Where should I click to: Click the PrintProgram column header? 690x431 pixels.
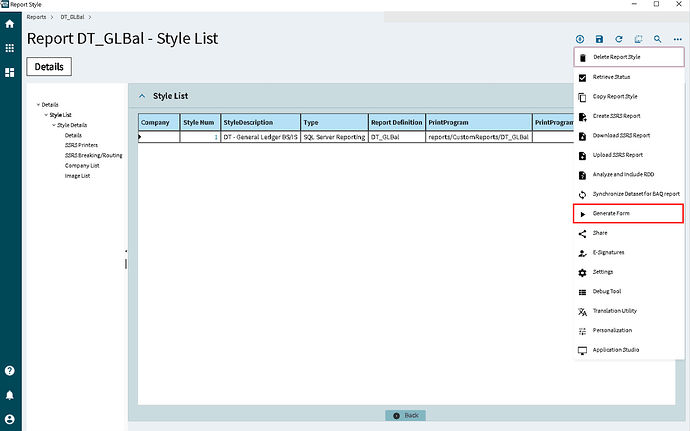click(x=478, y=122)
